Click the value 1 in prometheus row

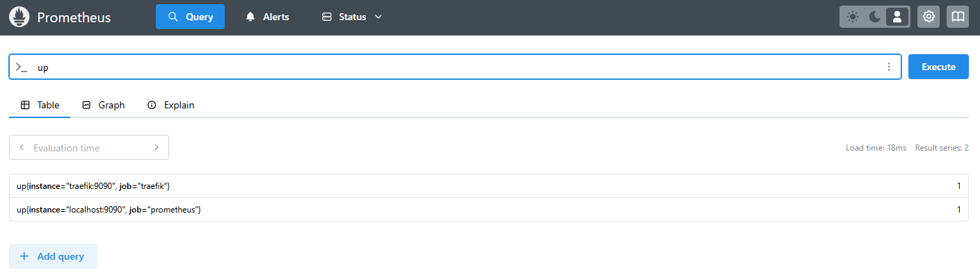point(958,210)
